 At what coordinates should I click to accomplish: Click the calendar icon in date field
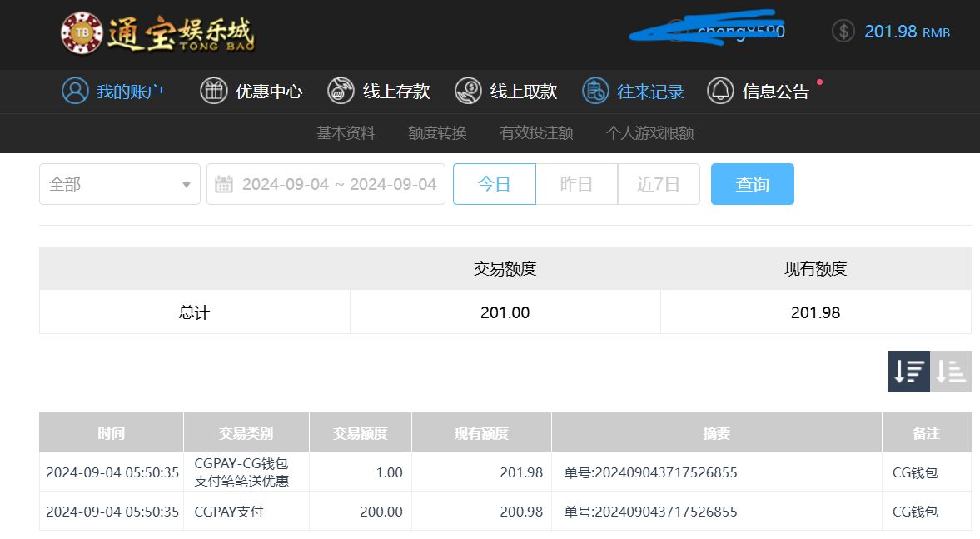pos(224,184)
